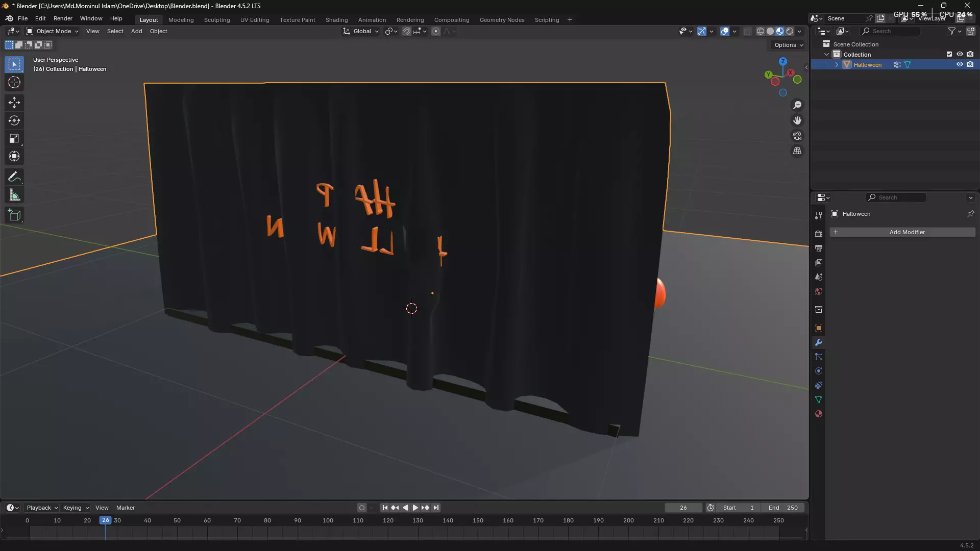The image size is (980, 551).
Task: Uncheck Collection exclude from view layer checkbox
Action: (x=949, y=54)
